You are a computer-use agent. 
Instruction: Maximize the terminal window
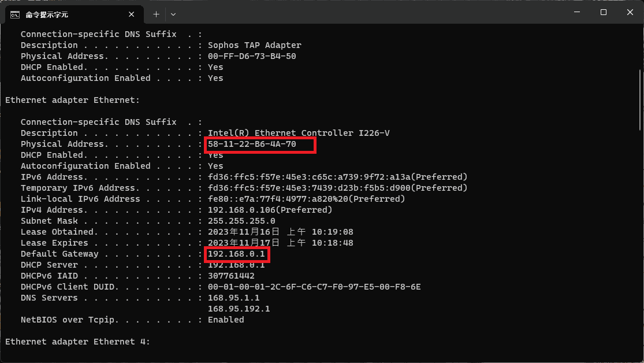click(x=604, y=12)
